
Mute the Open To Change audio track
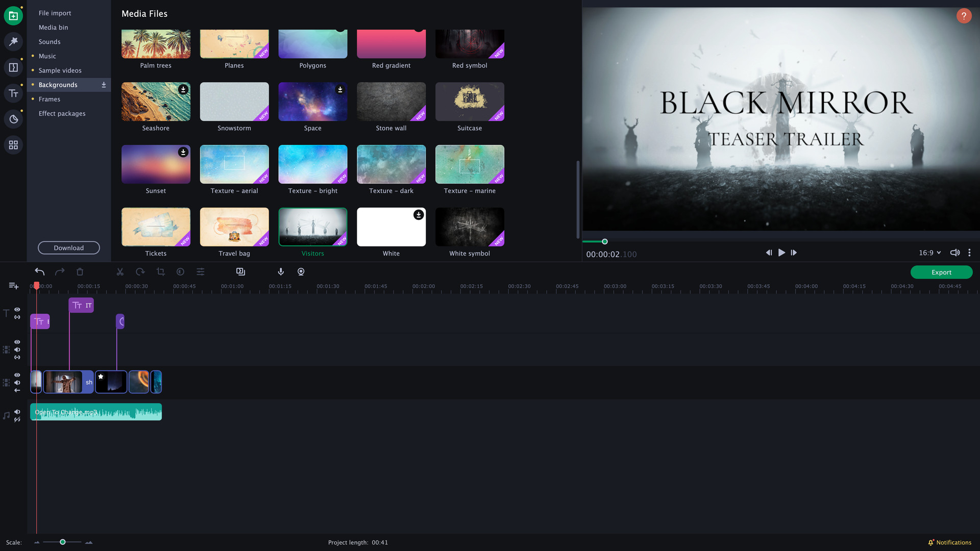pos(17,412)
